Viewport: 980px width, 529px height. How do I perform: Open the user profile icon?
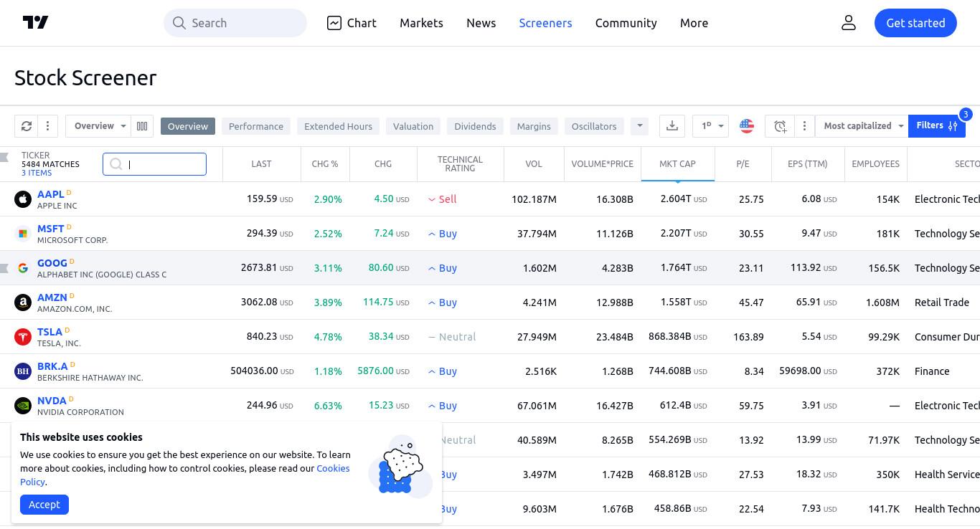[x=849, y=23]
